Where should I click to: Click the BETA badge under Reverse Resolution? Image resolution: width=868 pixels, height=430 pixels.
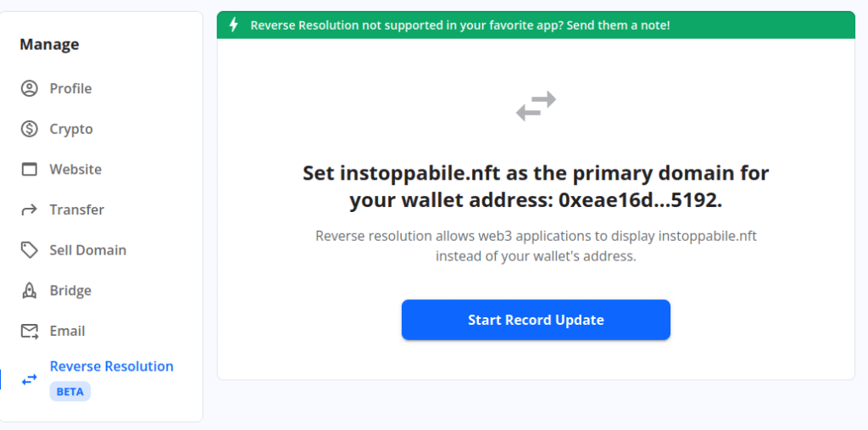(70, 392)
